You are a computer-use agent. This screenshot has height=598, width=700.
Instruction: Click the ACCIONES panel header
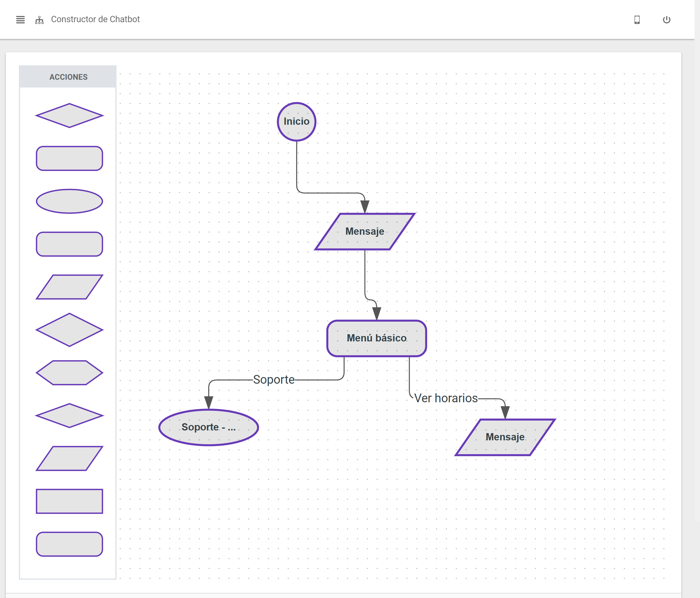[68, 76]
